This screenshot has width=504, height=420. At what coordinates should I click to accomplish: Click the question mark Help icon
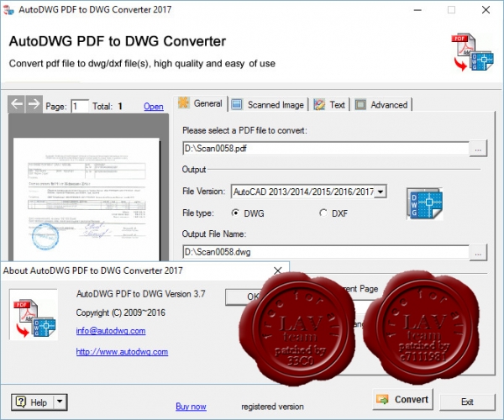[21, 402]
